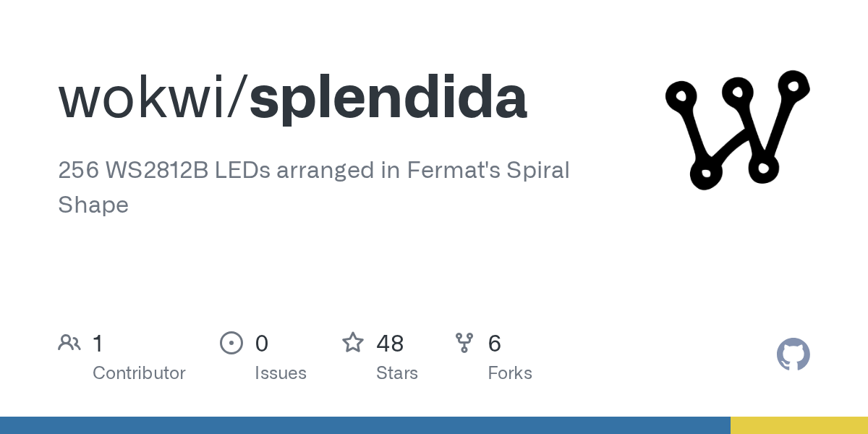The image size is (868, 434).
Task: Click the stars count 48
Action: pos(390,344)
